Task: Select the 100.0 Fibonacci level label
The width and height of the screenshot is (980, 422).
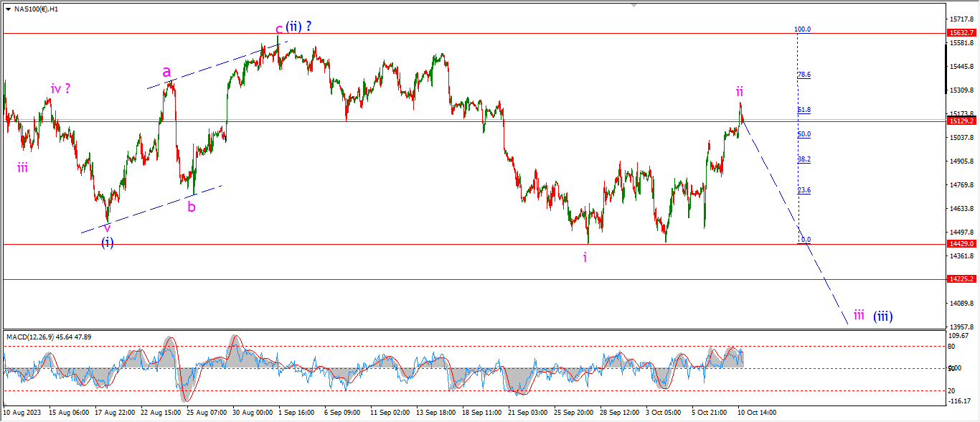Action: [803, 29]
